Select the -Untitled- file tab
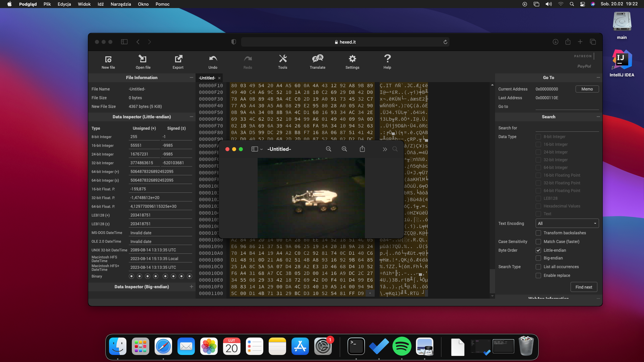Image resolution: width=644 pixels, height=362 pixels. pos(207,78)
